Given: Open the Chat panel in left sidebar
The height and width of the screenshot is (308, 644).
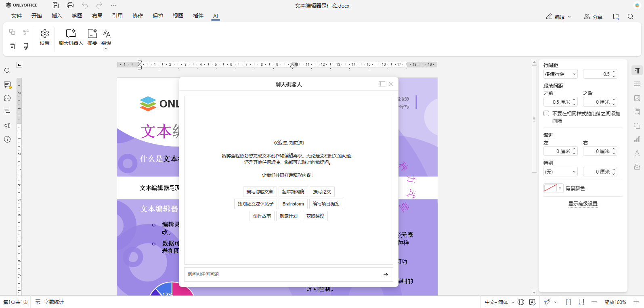Looking at the screenshot, I should pyautogui.click(x=7, y=98).
